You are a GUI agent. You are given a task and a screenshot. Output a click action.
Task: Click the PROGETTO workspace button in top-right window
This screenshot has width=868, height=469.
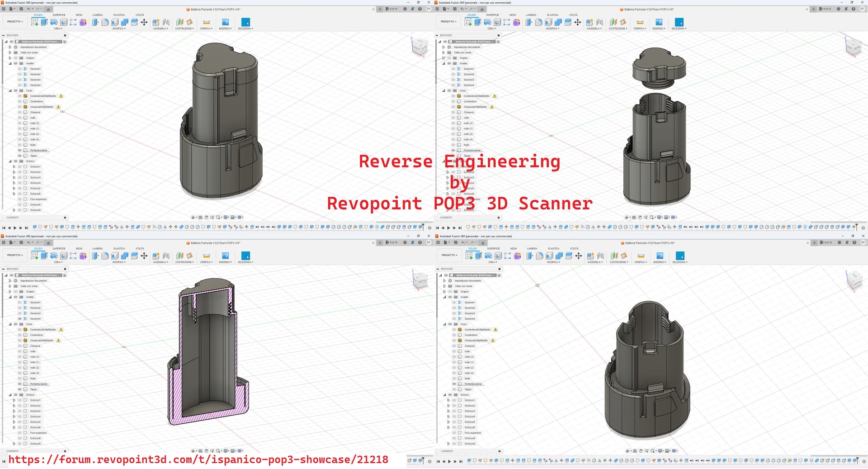pos(448,22)
